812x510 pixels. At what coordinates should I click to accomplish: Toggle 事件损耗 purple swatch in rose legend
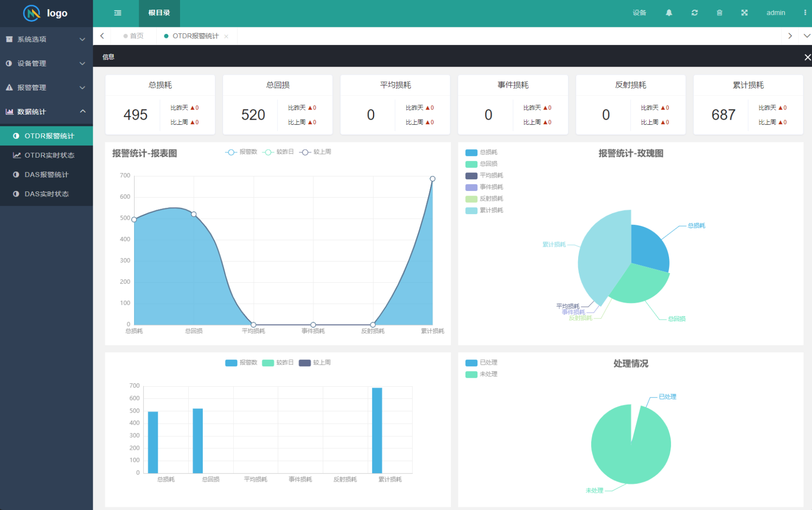pos(471,187)
